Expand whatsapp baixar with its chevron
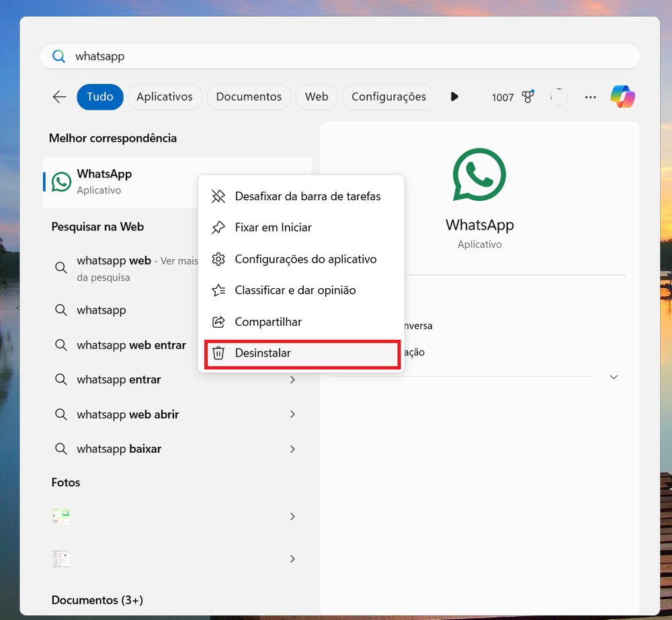 292,449
